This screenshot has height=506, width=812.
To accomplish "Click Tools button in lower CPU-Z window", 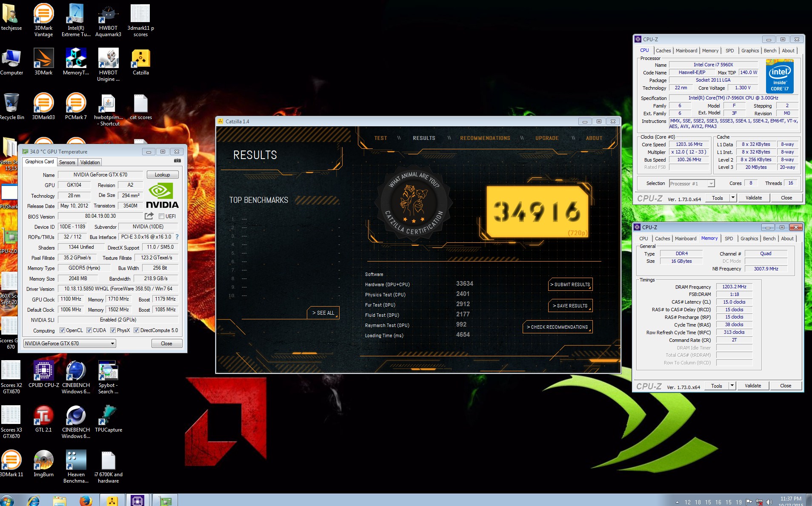I will point(717,386).
